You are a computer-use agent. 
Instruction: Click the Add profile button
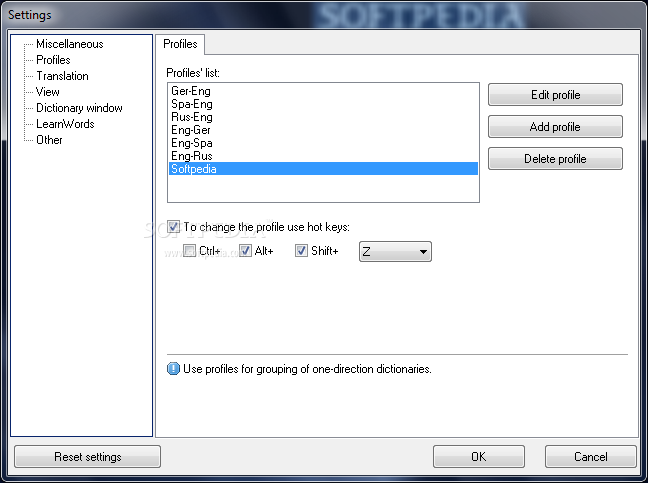pyautogui.click(x=555, y=127)
